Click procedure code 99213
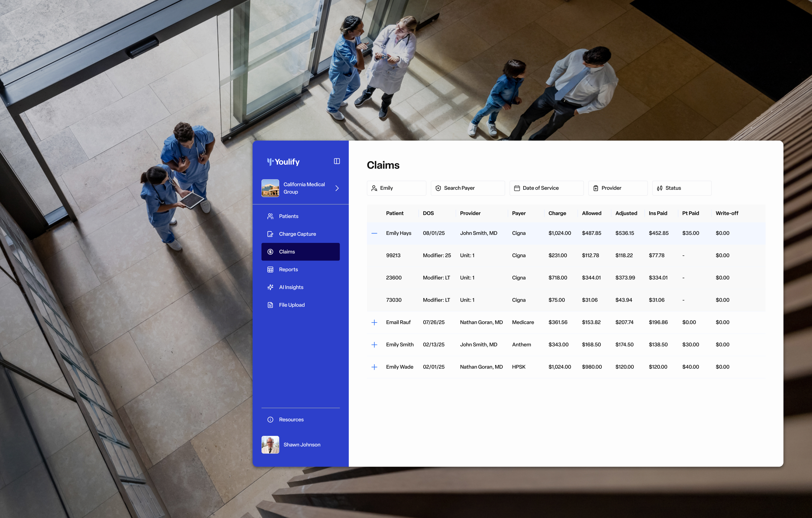The image size is (812, 518). point(393,255)
